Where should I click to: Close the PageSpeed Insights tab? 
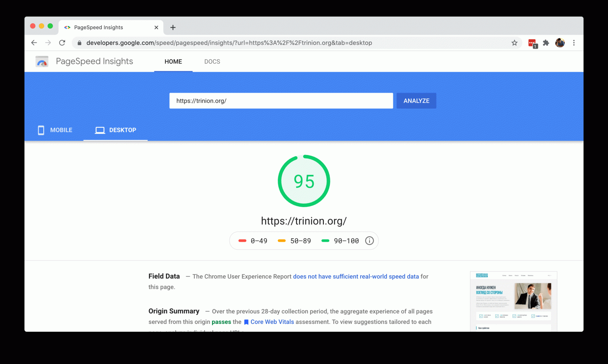point(156,27)
